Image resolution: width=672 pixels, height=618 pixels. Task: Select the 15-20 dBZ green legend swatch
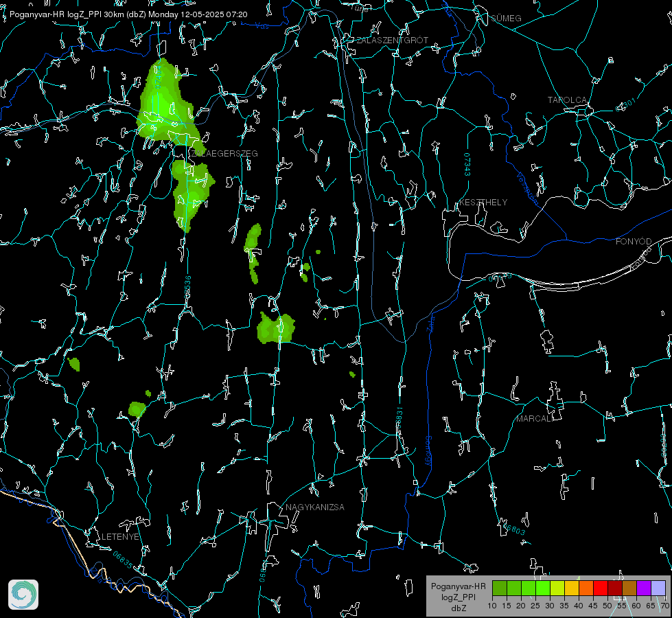click(514, 588)
